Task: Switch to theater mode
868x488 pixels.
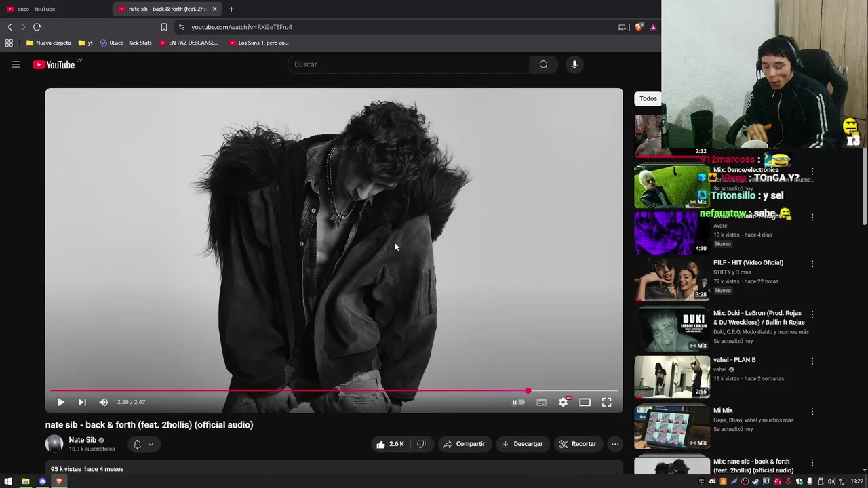Action: click(585, 402)
